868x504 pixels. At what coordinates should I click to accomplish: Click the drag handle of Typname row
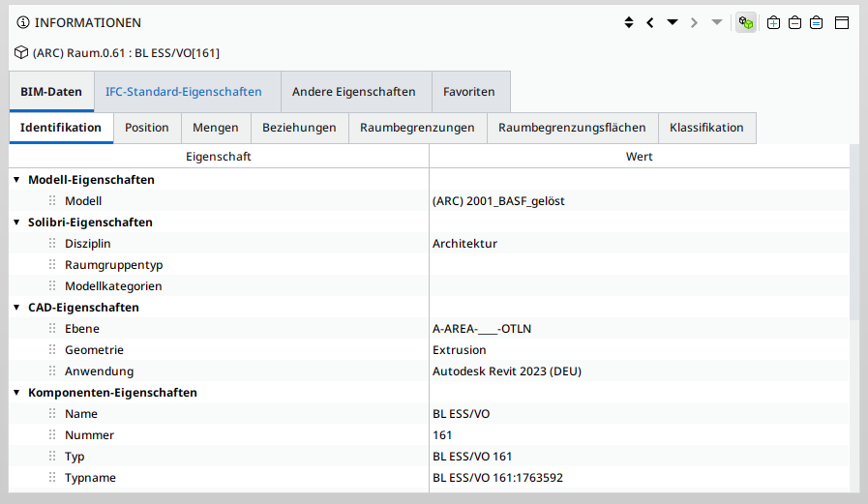pos(52,477)
